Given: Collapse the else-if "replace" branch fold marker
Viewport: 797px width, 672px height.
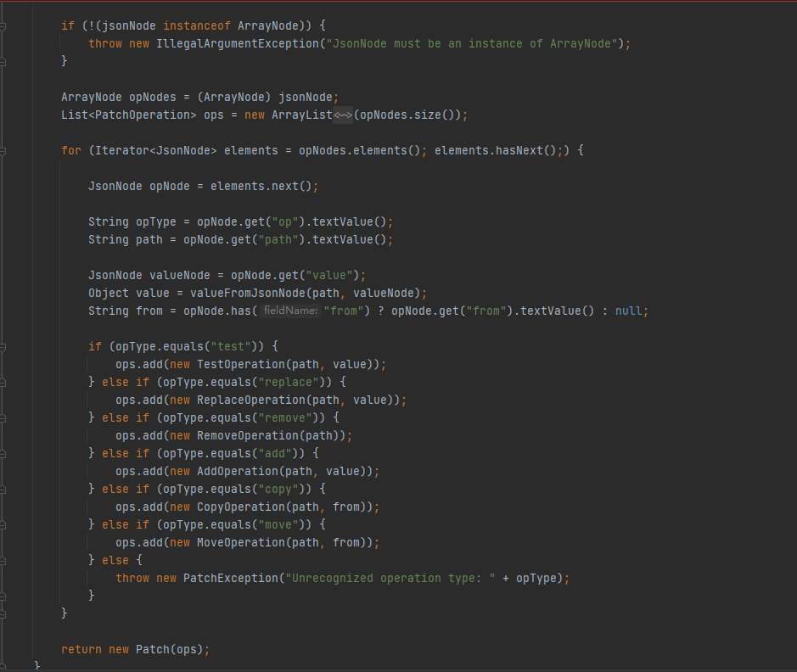Looking at the screenshot, I should pos(3,383).
